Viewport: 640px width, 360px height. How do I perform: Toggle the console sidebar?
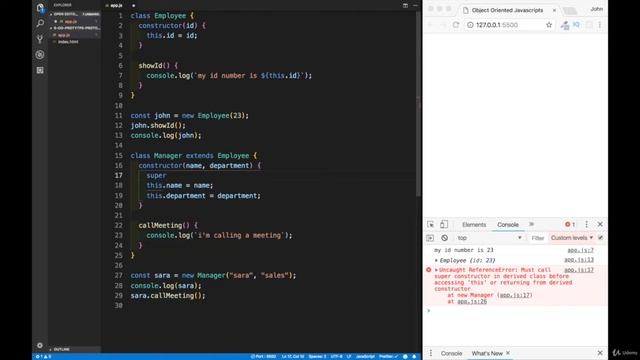[430, 238]
